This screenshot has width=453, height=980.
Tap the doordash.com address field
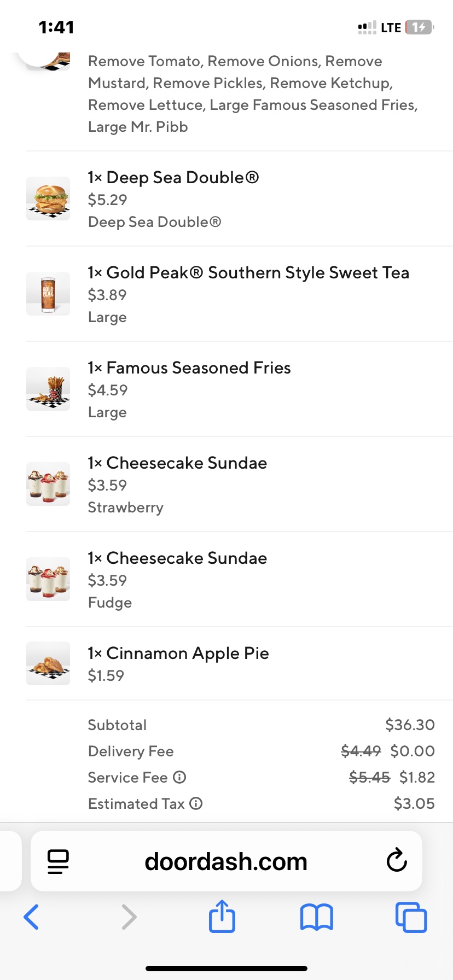pyautogui.click(x=225, y=861)
